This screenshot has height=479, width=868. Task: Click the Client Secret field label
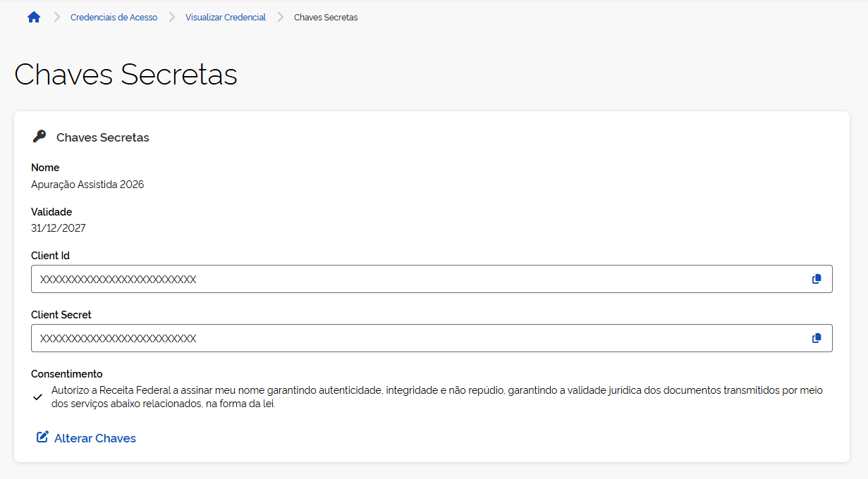pos(61,315)
